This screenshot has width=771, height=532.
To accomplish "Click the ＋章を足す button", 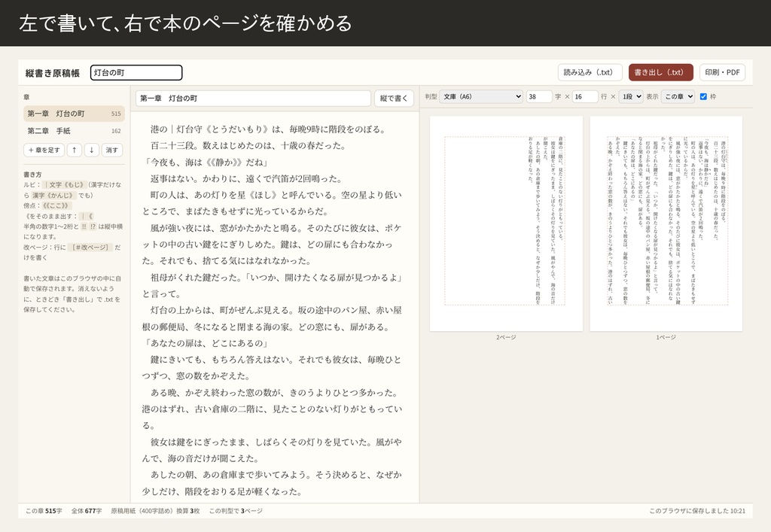I will 44,150.
